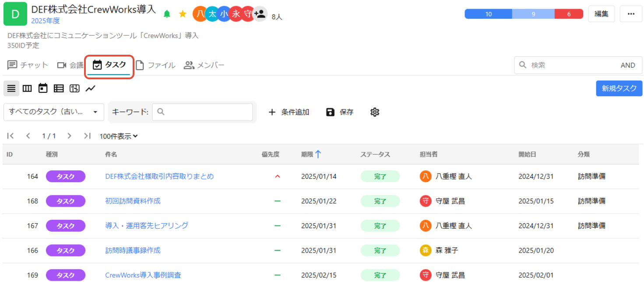Viewport: 644px width, 282px height.
Task: Click the 新規タスク button
Action: point(619,88)
